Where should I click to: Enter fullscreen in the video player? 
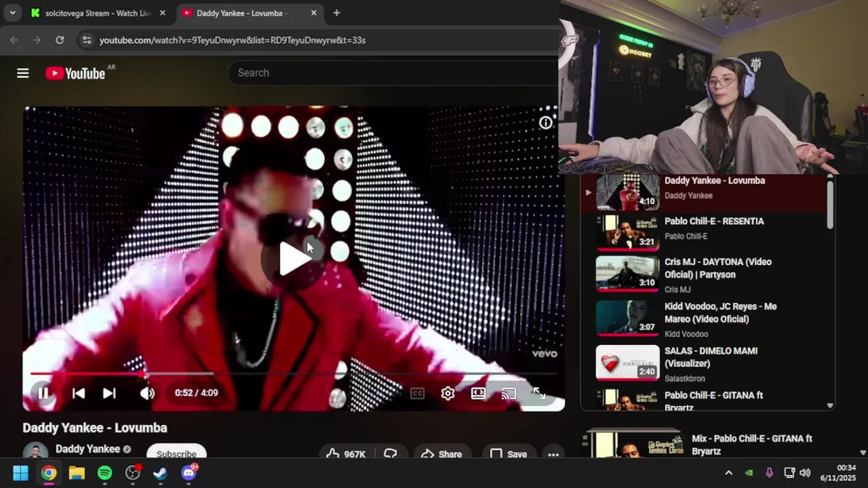click(538, 393)
